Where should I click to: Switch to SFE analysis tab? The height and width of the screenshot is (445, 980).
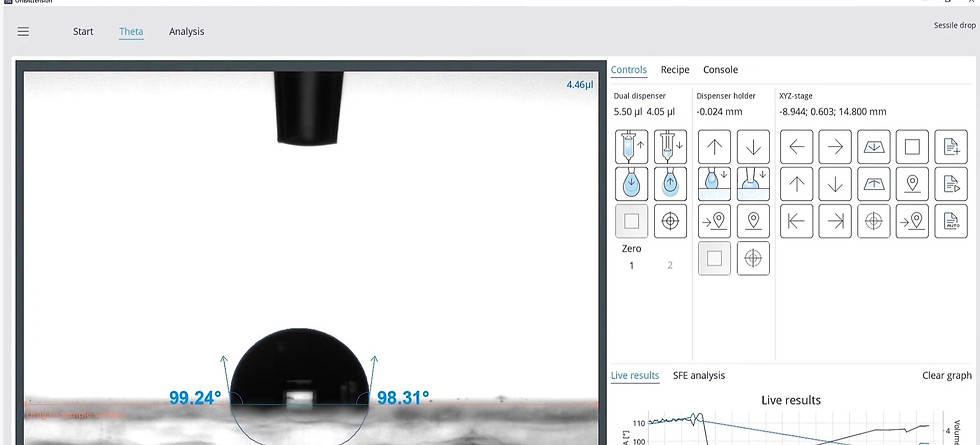699,375
